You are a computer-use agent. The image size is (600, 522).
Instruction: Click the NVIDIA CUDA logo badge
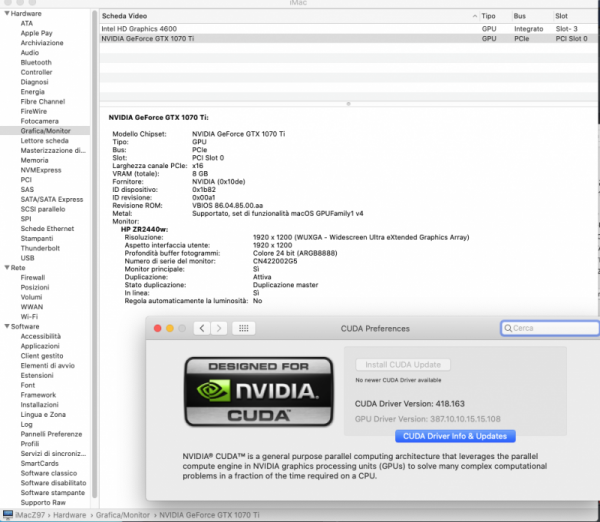pos(259,392)
